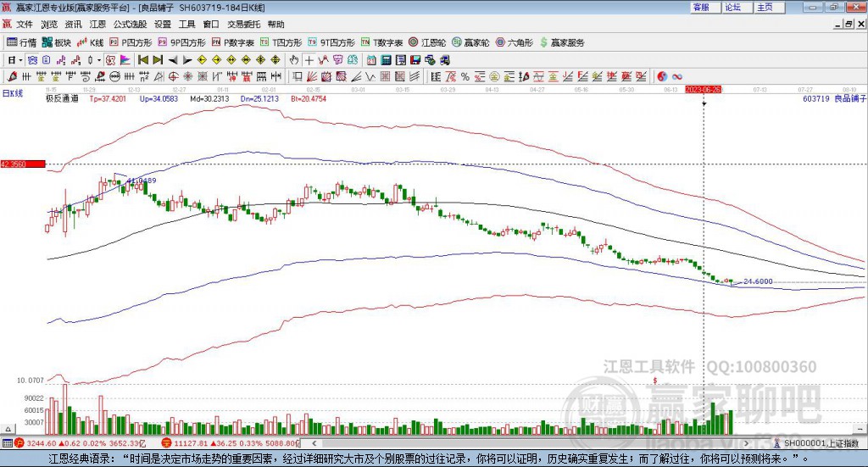The height and width of the screenshot is (467, 868).
Task: Jump to the last bar icon
Action: 158,60
